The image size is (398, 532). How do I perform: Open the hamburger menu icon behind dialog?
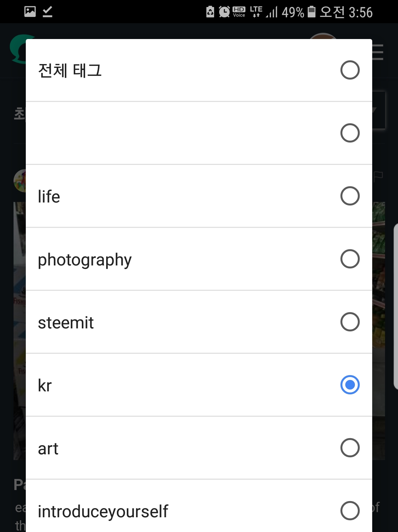pyautogui.click(x=378, y=52)
